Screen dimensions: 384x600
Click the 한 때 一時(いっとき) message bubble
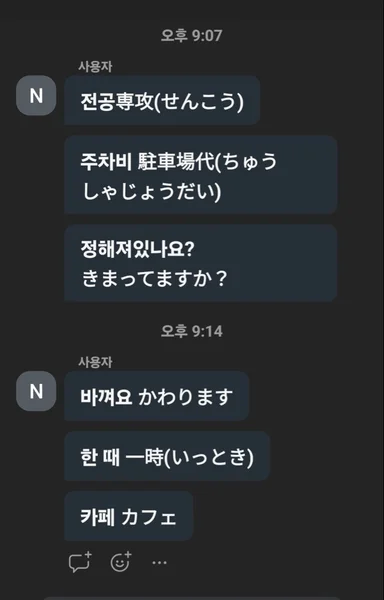(x=167, y=456)
